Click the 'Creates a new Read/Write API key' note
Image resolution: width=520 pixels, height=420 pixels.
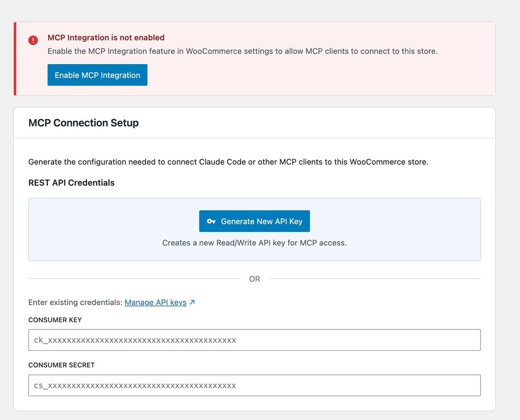[x=254, y=243]
